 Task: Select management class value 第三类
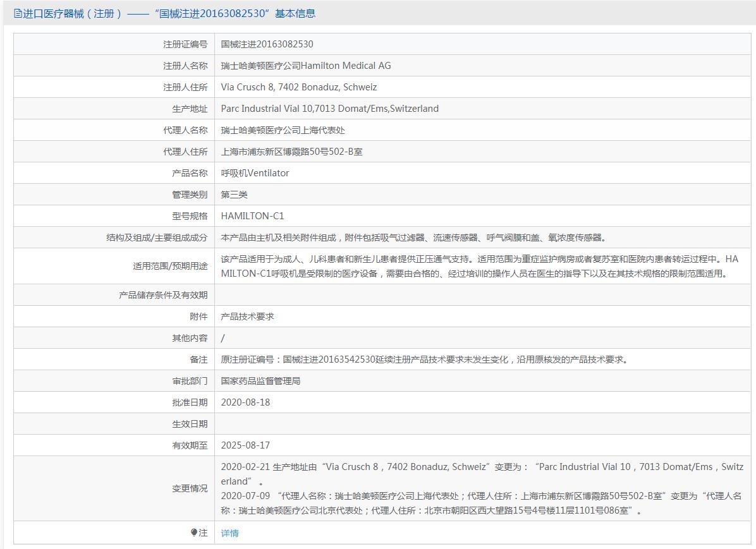click(x=235, y=195)
